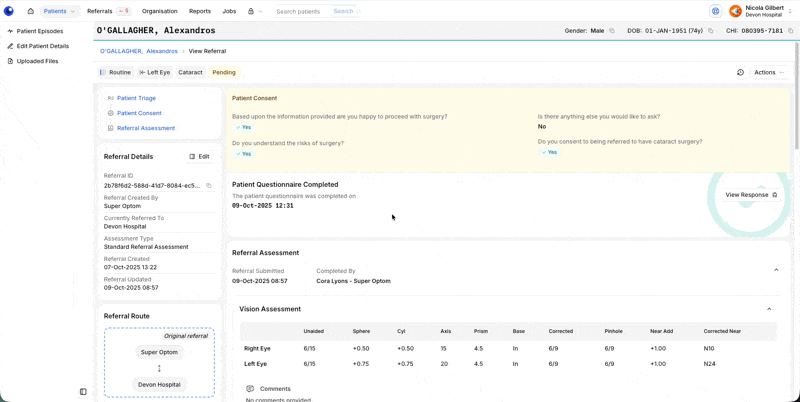Copy the Referral ID value
The width and height of the screenshot is (800, 402).
click(x=209, y=186)
